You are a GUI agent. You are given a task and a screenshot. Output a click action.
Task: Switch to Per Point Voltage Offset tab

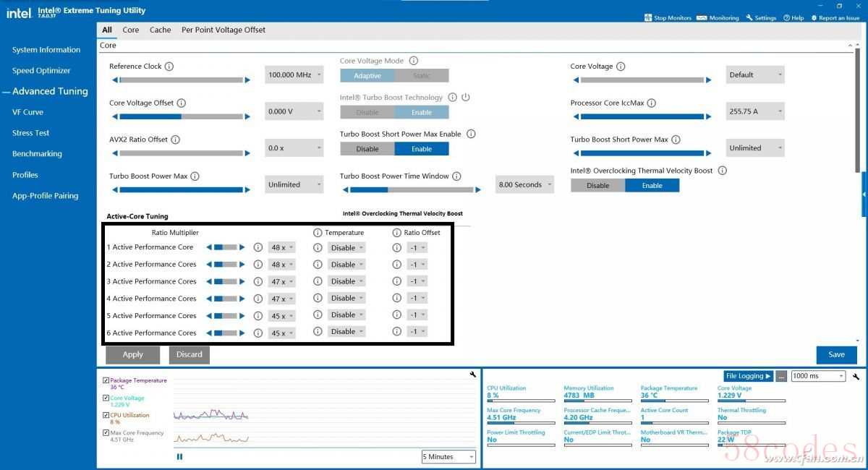pos(224,30)
